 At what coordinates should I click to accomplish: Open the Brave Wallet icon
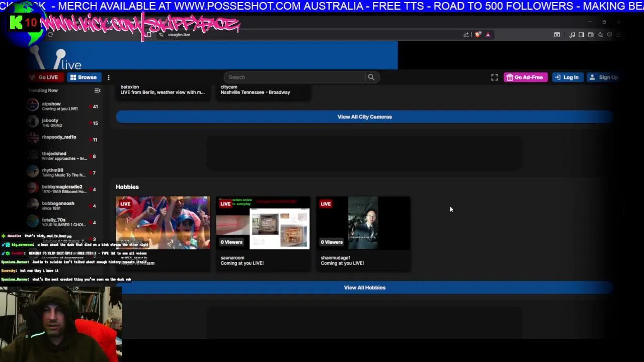tap(591, 35)
